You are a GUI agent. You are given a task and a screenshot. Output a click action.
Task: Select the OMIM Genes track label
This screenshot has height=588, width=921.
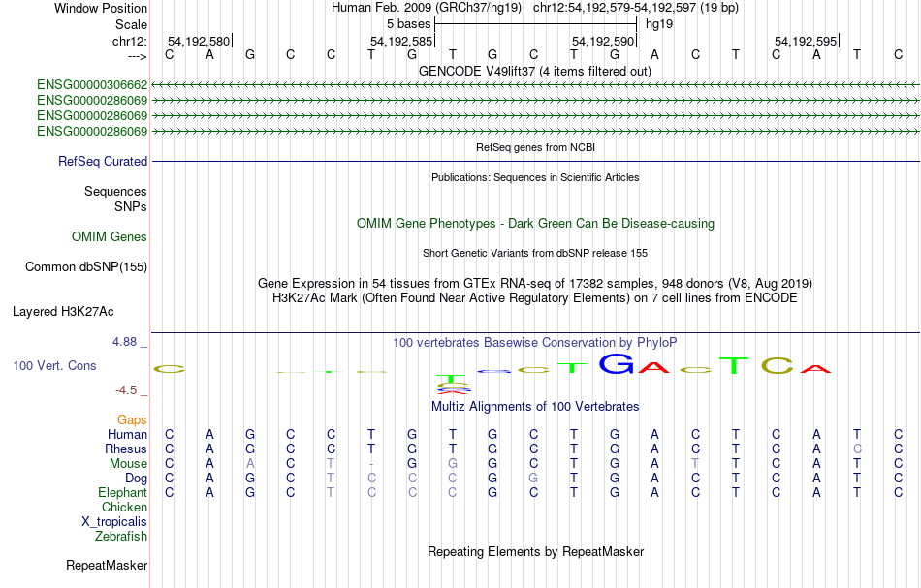pyautogui.click(x=110, y=237)
